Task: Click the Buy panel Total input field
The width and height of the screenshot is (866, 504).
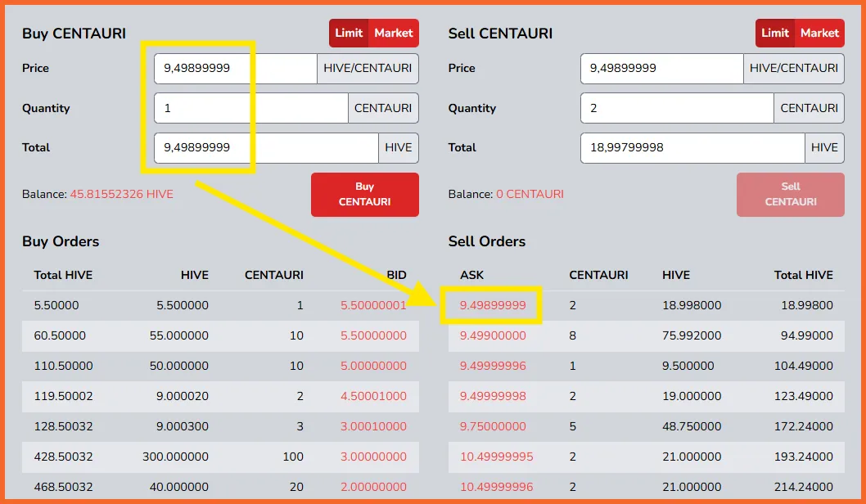Action: point(266,148)
